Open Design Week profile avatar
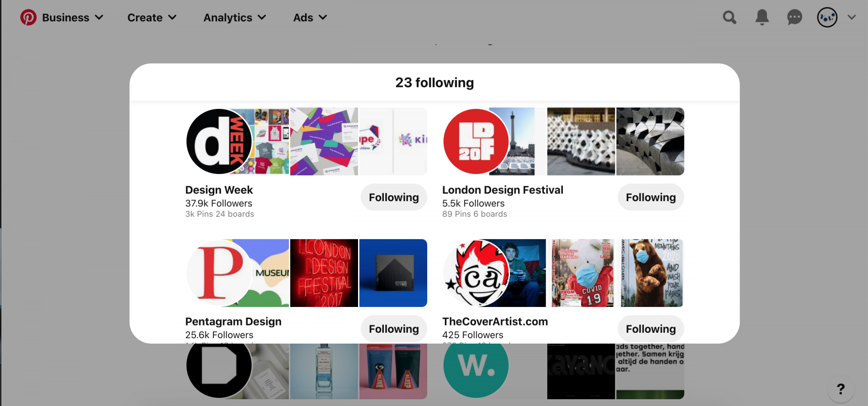The height and width of the screenshot is (406, 868). tap(219, 142)
